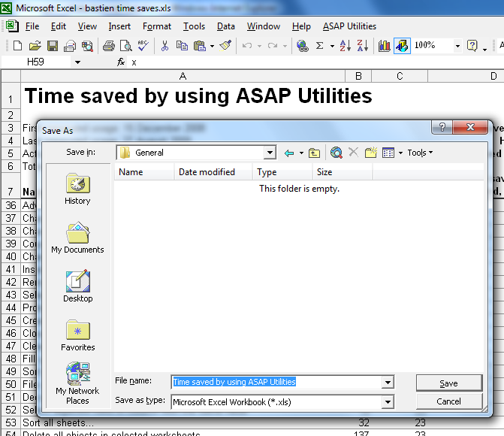Click the Save As dialog help question button
This screenshot has height=436, width=504.
[442, 128]
